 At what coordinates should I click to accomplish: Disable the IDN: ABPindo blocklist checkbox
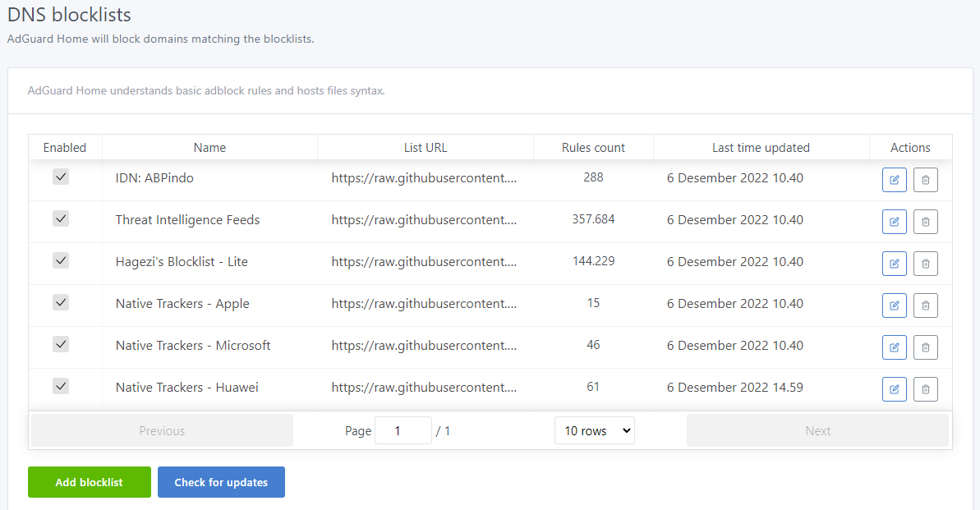(60, 176)
